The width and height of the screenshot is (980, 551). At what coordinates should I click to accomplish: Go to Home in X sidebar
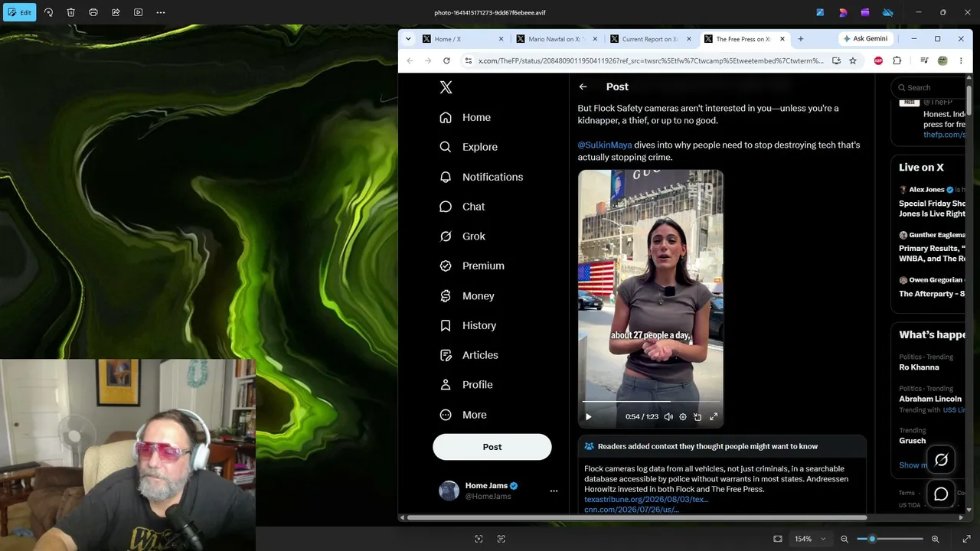(x=465, y=117)
